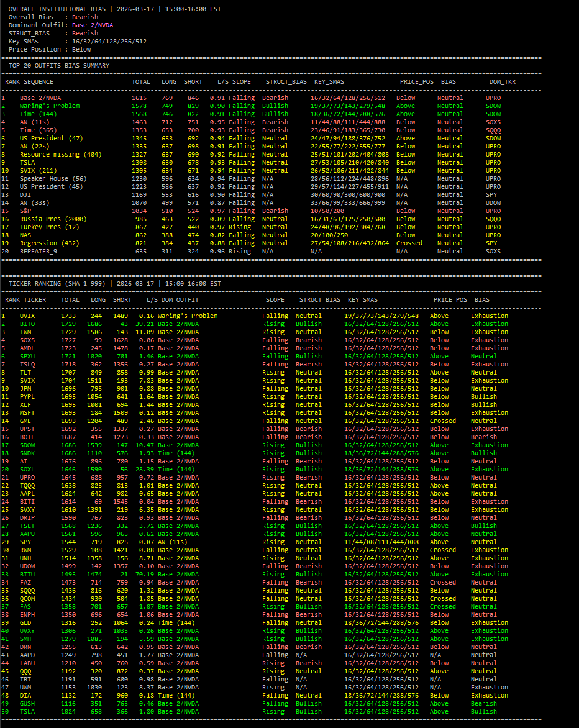Select the 'Time (365)' sequence name
579x728 pixels.
click(39, 130)
